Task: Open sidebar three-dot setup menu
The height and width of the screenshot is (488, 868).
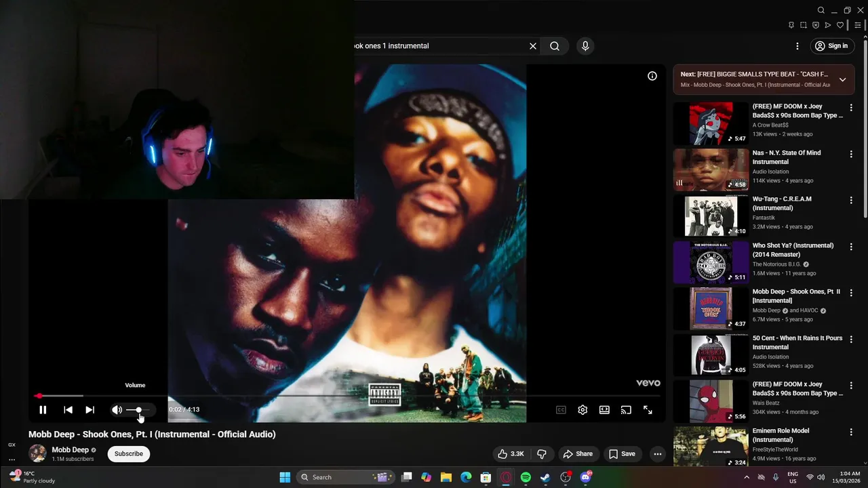Action: [x=12, y=459]
